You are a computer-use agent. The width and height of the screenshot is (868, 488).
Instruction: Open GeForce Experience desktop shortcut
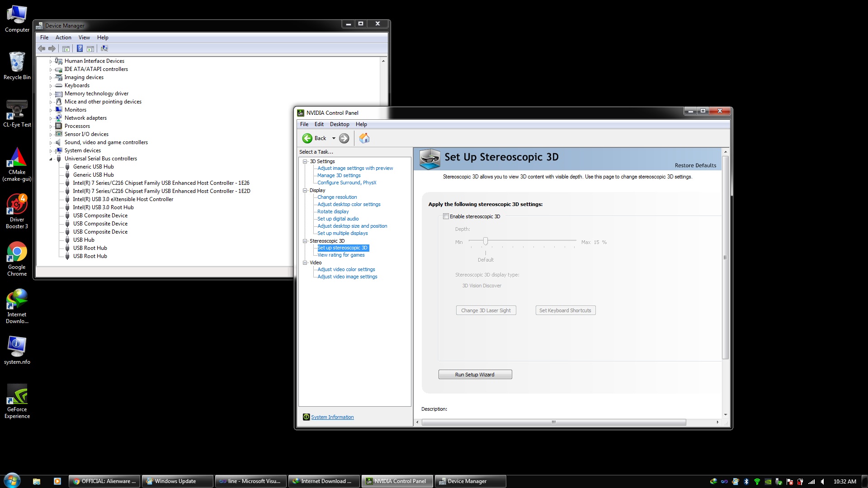pos(17,401)
